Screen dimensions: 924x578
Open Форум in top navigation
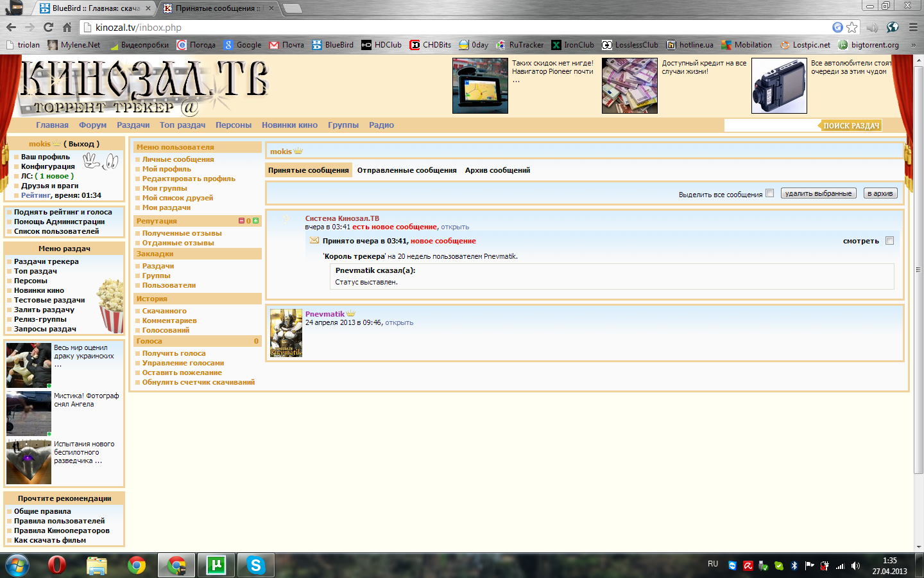(x=92, y=125)
